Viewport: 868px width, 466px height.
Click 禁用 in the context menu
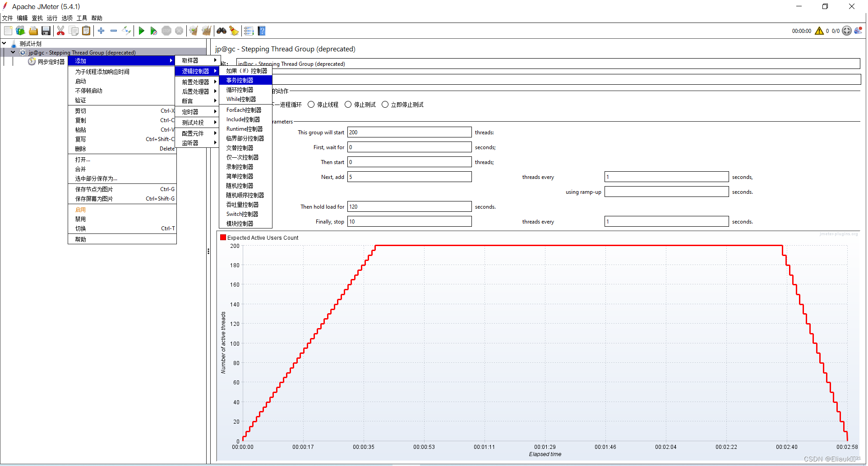coord(122,219)
